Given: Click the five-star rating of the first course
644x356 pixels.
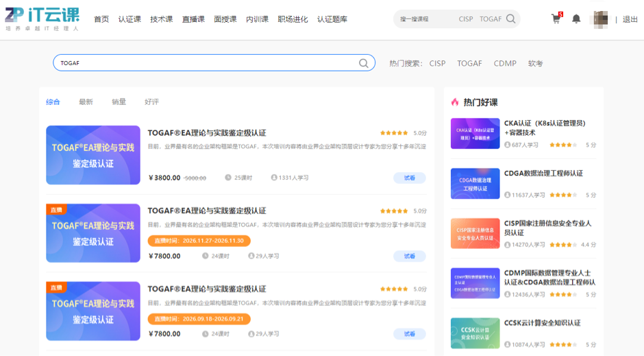Looking at the screenshot, I should tap(394, 133).
